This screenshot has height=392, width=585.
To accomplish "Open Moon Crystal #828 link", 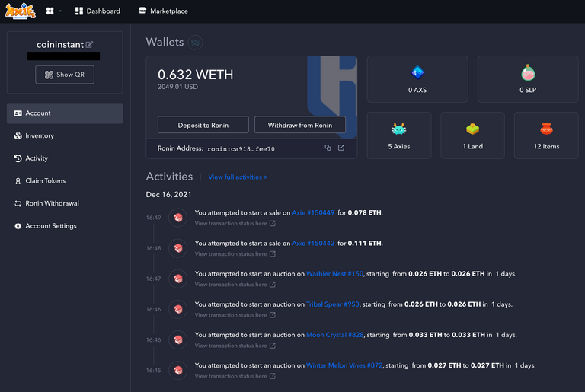I will 334,335.
